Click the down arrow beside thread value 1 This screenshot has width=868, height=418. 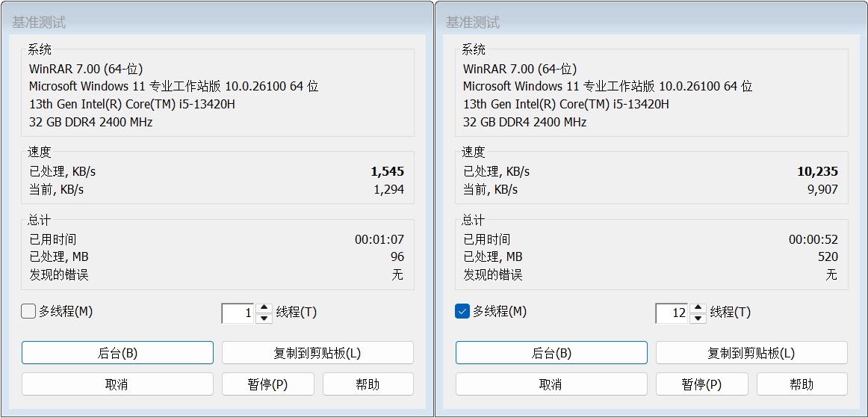click(x=264, y=318)
